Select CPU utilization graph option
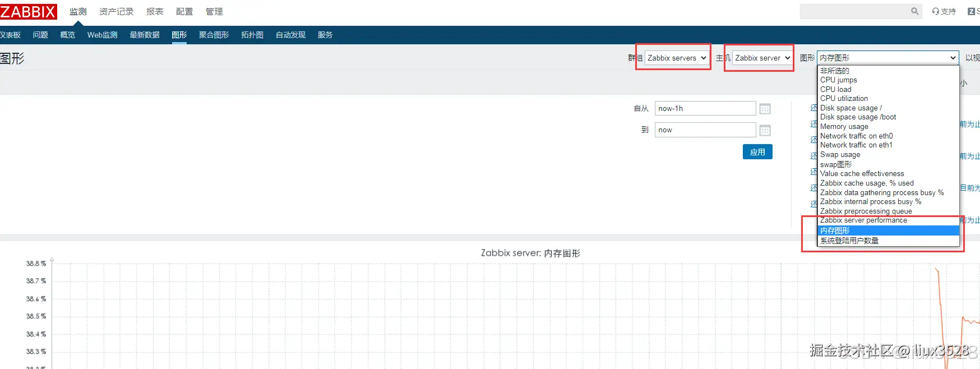 (x=888, y=99)
